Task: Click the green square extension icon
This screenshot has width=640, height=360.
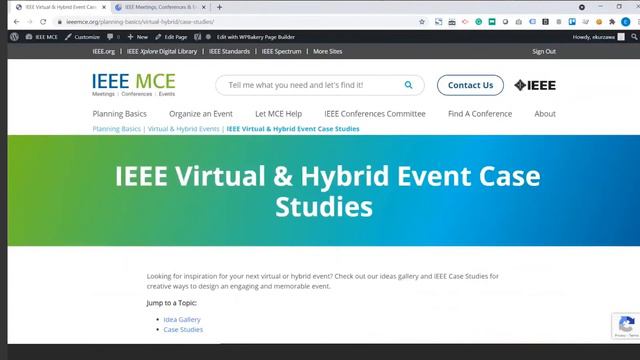Action: 492,22
